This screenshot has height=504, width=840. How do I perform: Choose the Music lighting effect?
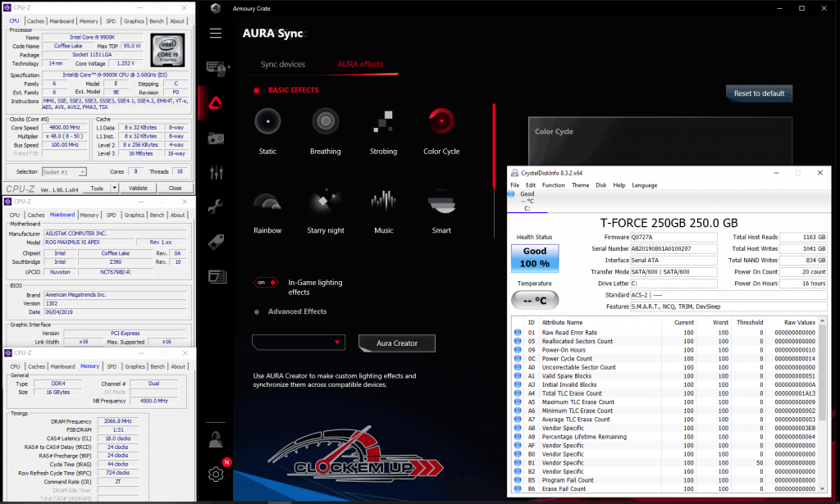383,202
